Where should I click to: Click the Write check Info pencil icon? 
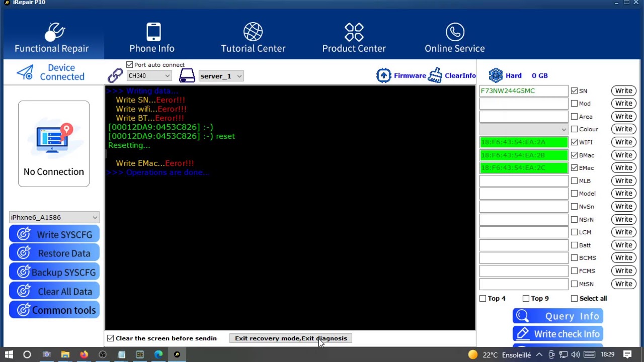[522, 334]
